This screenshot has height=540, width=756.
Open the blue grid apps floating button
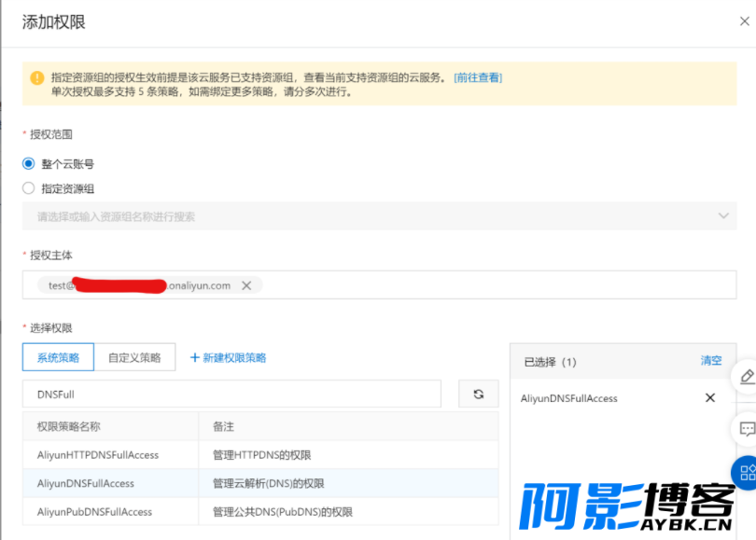point(746,473)
